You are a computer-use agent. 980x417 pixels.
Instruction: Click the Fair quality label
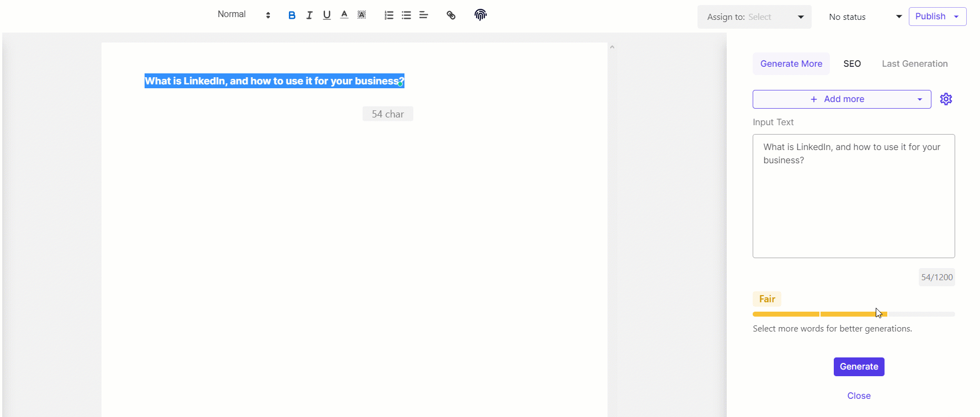(x=767, y=299)
